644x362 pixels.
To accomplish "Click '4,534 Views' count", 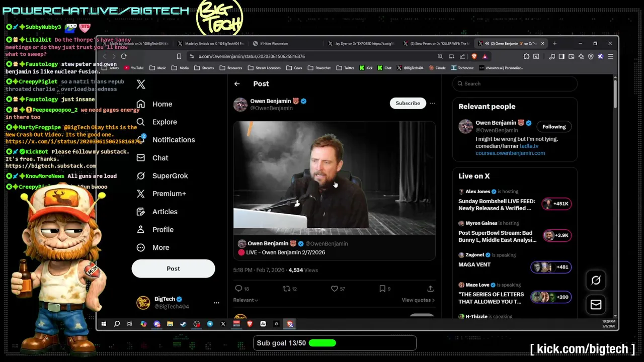I will [x=303, y=270].
